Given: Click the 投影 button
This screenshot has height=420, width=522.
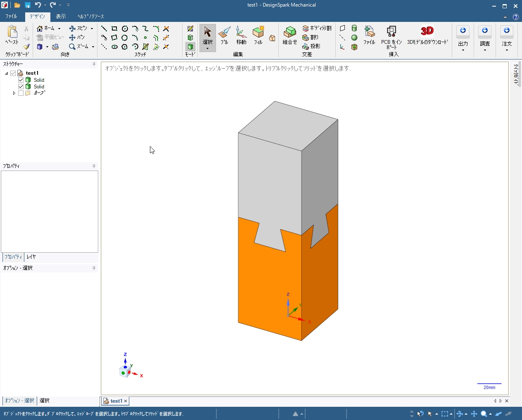Looking at the screenshot, I should [311, 46].
